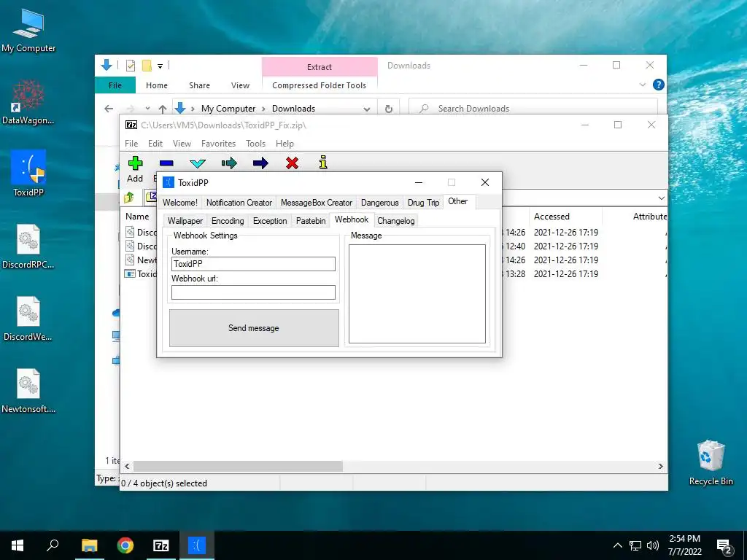The width and height of the screenshot is (747, 560).
Task: Expand the 7-Zip path dropdown arrow
Action: [661, 198]
